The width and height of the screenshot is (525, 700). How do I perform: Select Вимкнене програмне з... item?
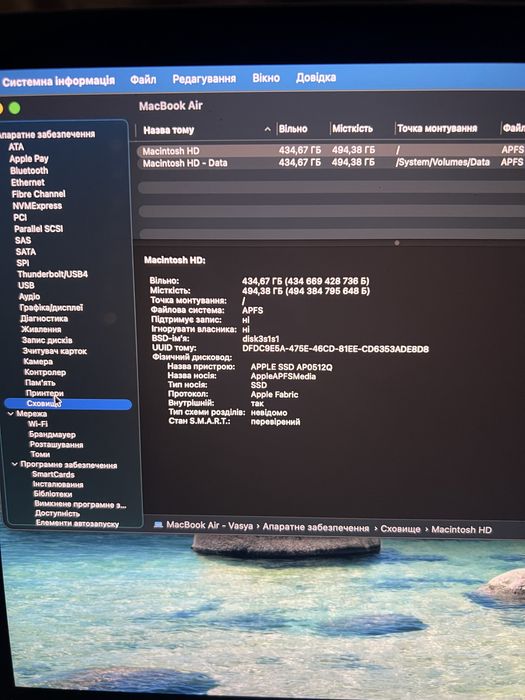[x=80, y=505]
